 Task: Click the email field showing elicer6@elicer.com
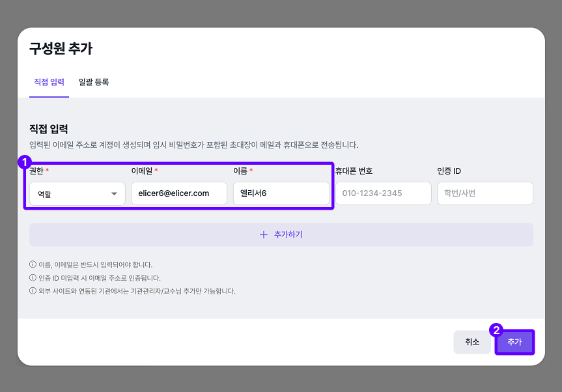pos(178,193)
